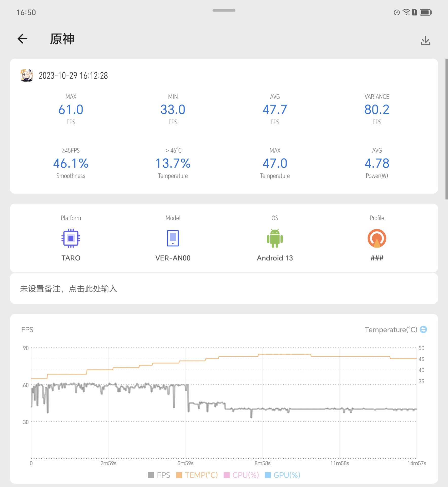Tap the top drag handle bar
This screenshot has width=448, height=487.
coord(224,10)
